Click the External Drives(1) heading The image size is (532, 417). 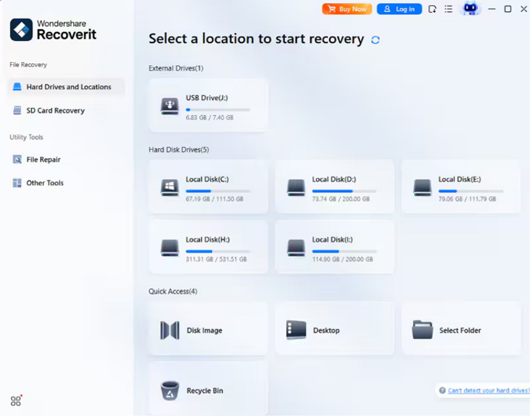(x=177, y=68)
